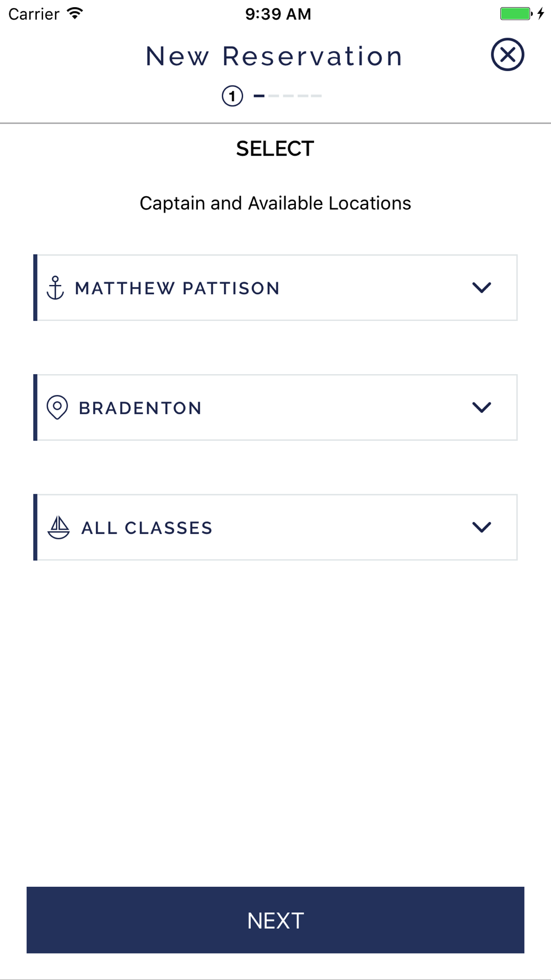Tap the last grey progress step dash
The image size is (551, 980).
click(x=316, y=96)
